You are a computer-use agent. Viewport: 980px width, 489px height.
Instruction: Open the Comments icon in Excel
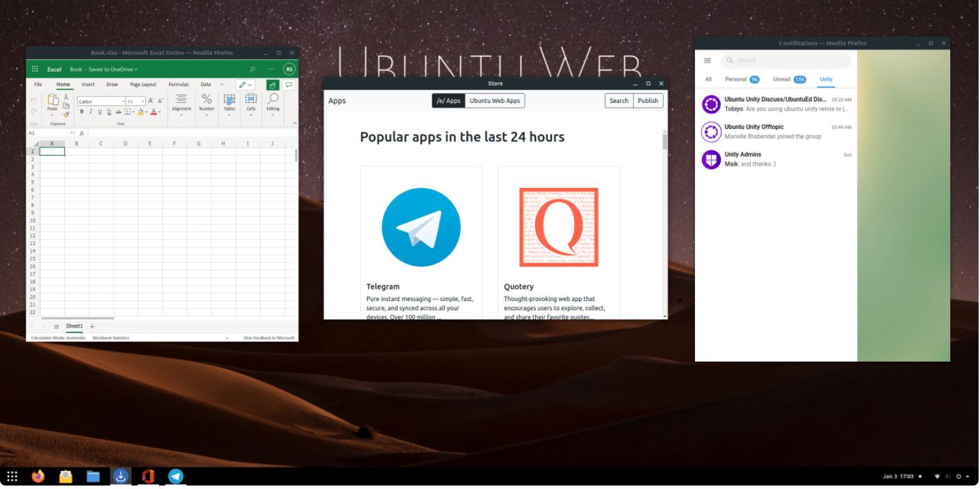289,85
